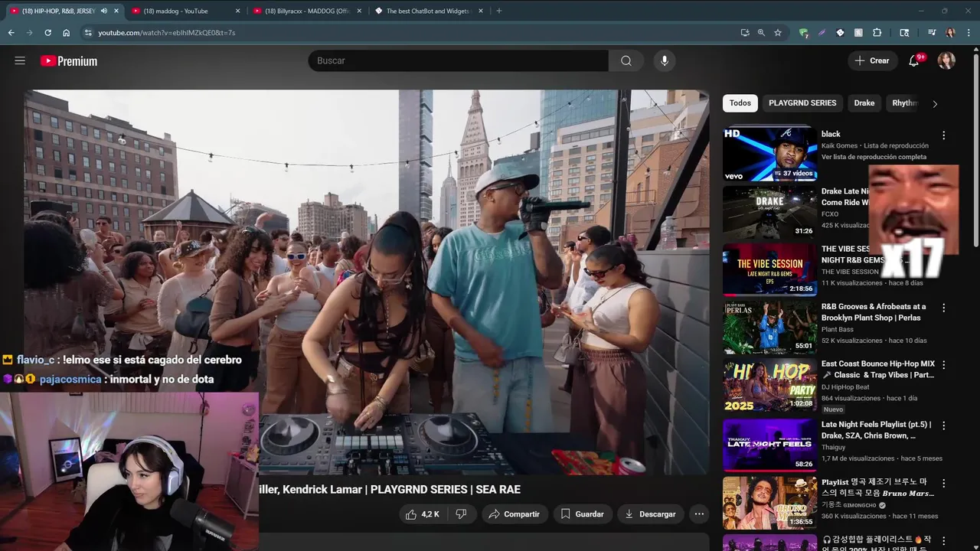The image size is (980, 551).
Task: Open the purple feather extension
Action: 822,33
